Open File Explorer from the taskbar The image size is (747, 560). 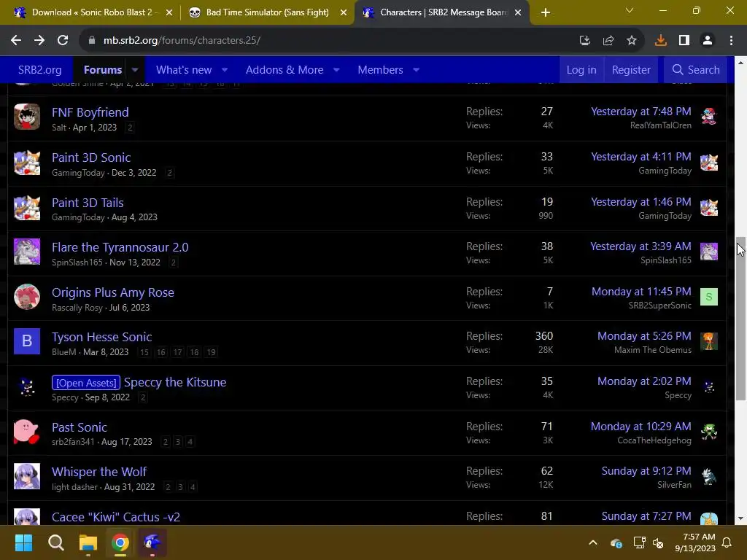pyautogui.click(x=88, y=542)
